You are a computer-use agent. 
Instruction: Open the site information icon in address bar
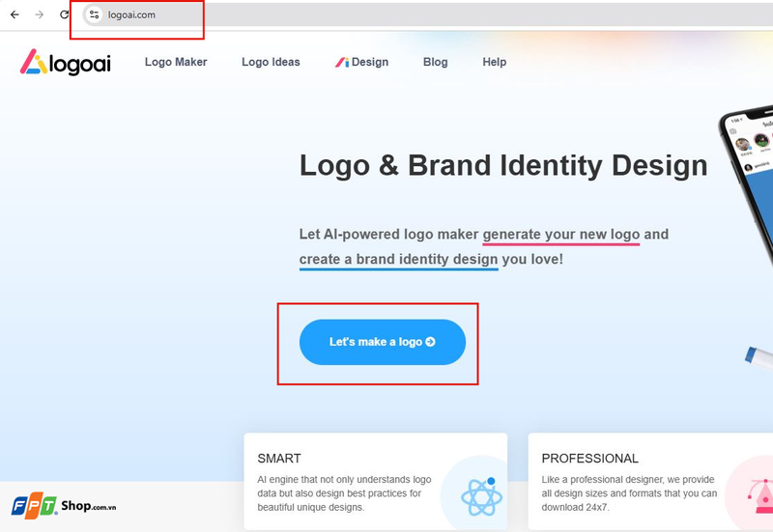tap(94, 14)
